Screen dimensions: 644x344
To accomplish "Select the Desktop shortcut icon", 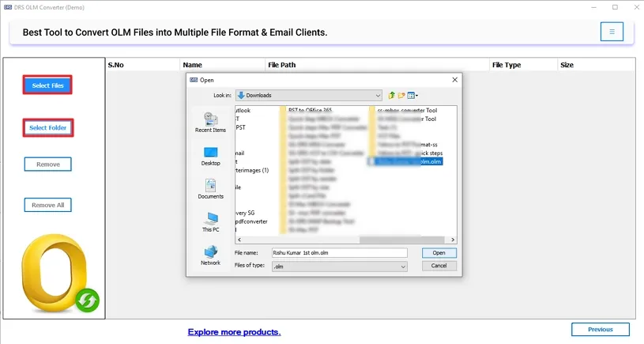I will 210,155.
